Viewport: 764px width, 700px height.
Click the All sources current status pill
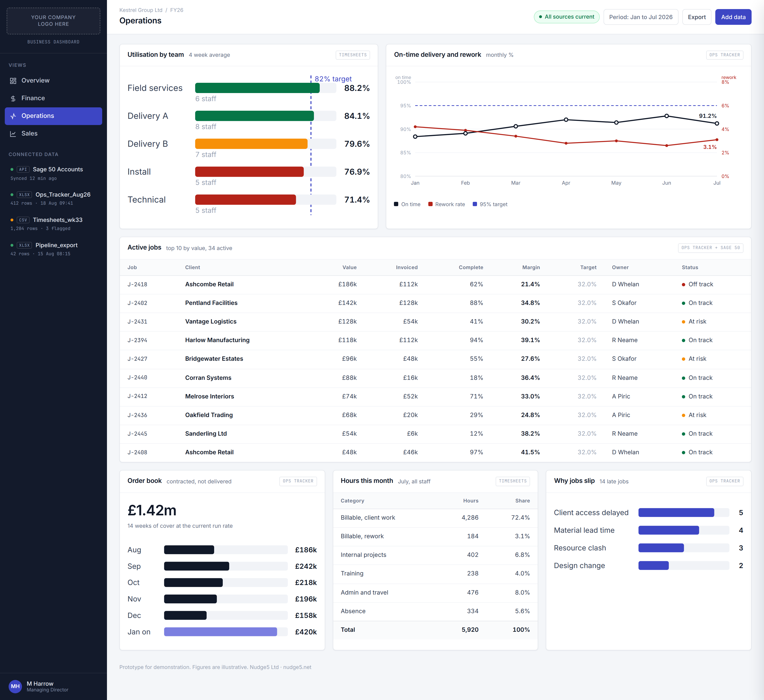pos(567,17)
